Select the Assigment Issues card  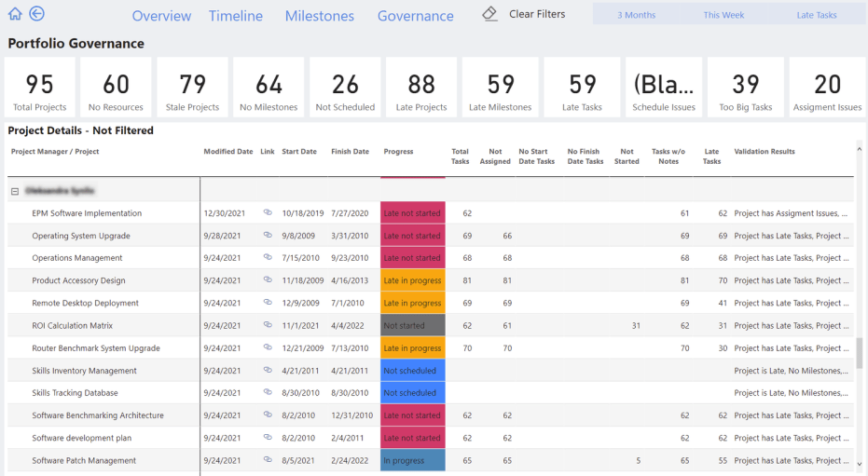pyautogui.click(x=828, y=88)
